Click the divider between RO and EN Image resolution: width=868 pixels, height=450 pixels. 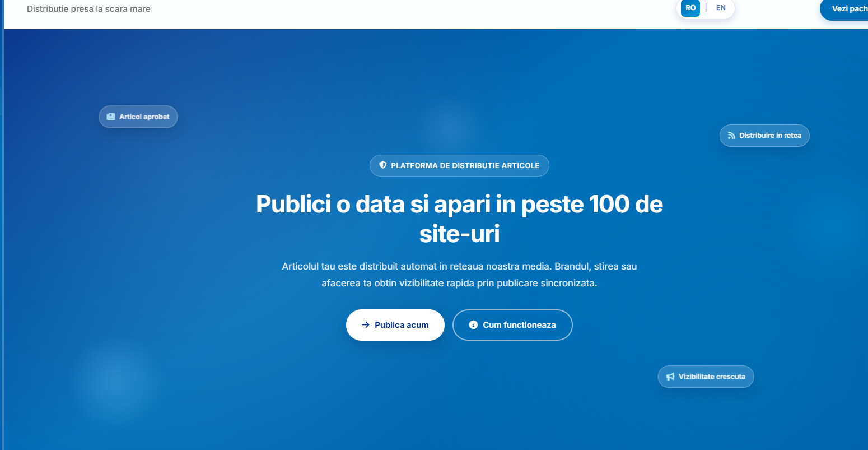pos(706,8)
